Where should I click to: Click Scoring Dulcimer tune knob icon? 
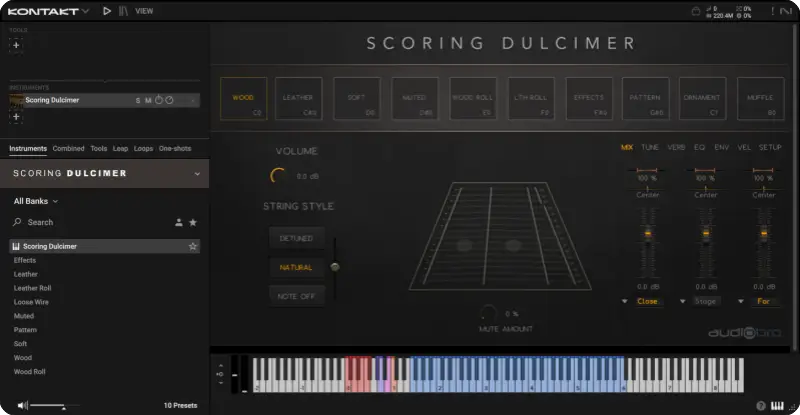(x=169, y=100)
